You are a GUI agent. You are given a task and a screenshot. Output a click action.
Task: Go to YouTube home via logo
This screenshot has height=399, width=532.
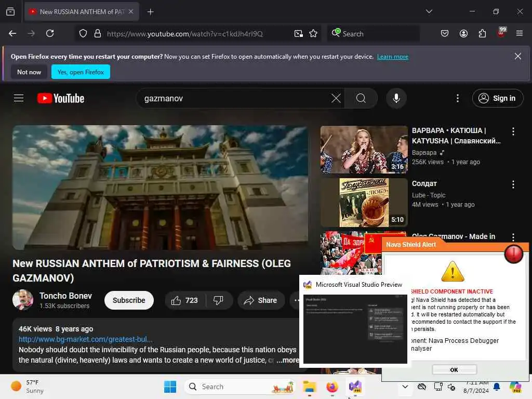click(61, 98)
